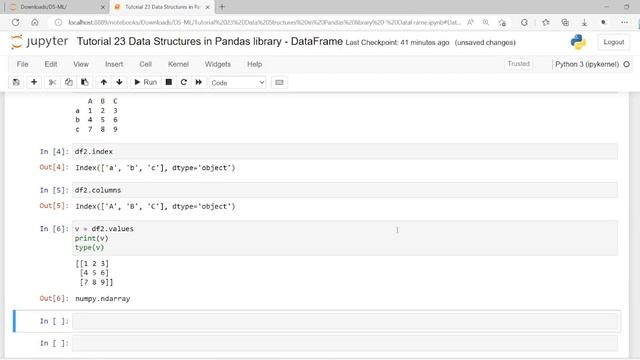Move selected cell down arrow
Image resolution: width=640 pixels, height=360 pixels.
[x=119, y=82]
